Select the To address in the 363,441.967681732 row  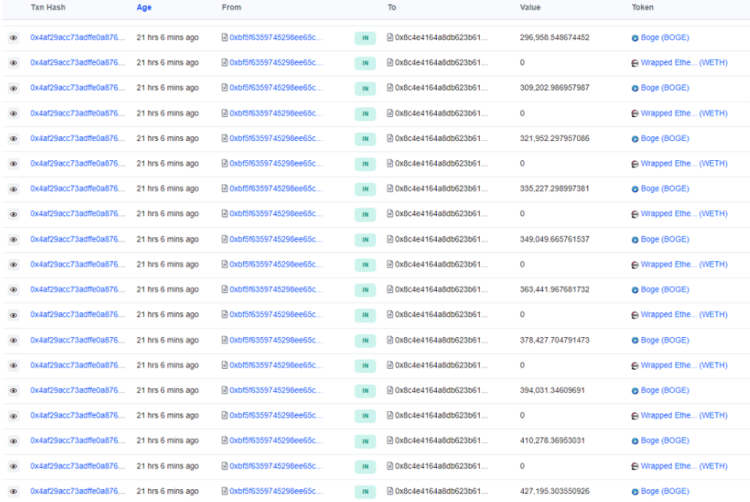click(x=441, y=289)
